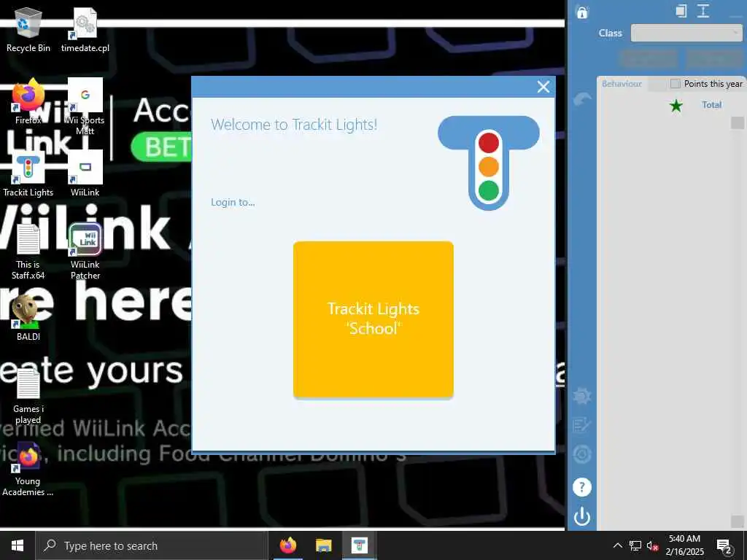
Task: Select the Behaviour tab
Action: click(622, 84)
